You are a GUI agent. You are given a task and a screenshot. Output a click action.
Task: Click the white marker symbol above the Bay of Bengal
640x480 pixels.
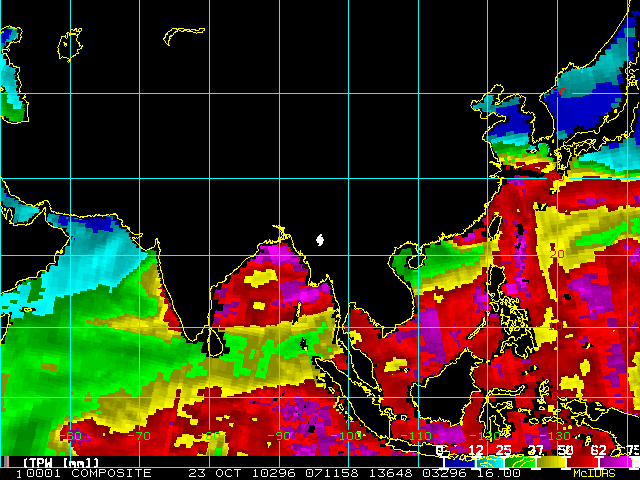click(x=320, y=240)
